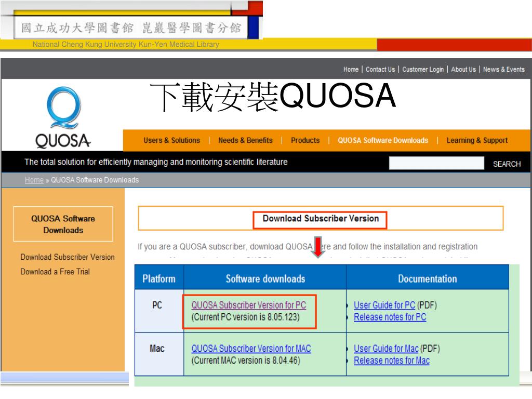
Task: Open Download Subscriber Version in sidebar
Action: pyautogui.click(x=68, y=257)
